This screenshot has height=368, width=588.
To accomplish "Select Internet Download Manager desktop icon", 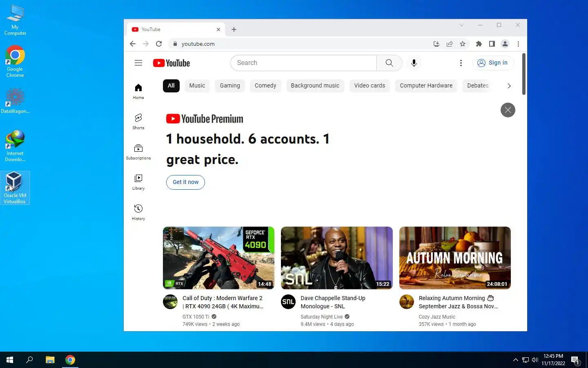I will (15, 146).
